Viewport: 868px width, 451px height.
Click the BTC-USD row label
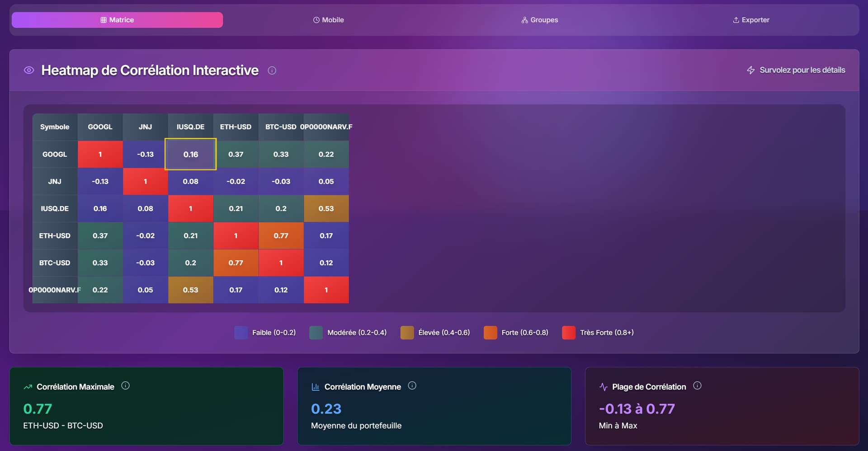(55, 263)
